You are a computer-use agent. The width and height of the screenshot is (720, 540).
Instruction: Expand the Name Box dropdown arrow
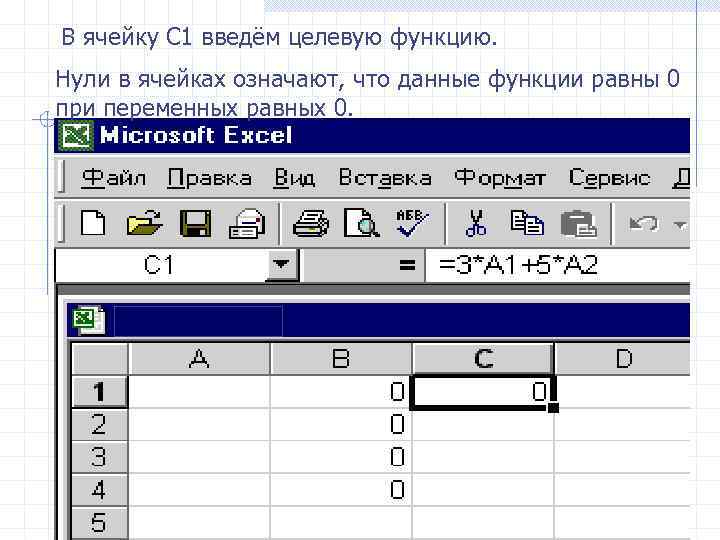(281, 265)
